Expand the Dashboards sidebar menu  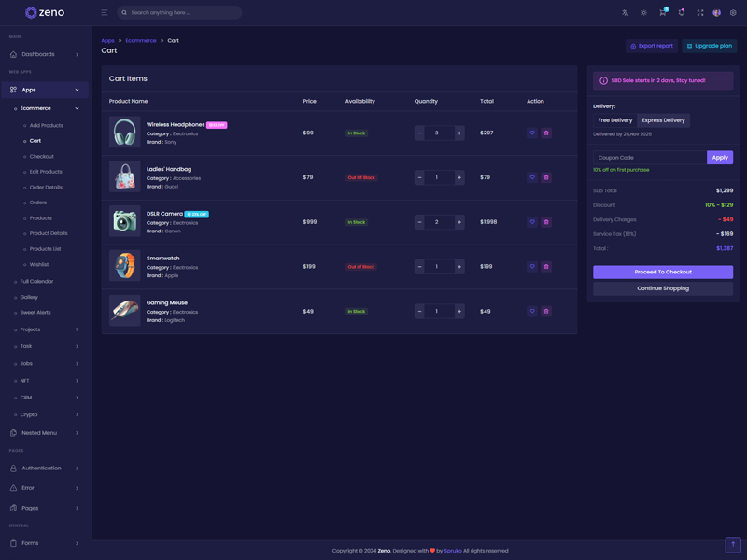45,54
